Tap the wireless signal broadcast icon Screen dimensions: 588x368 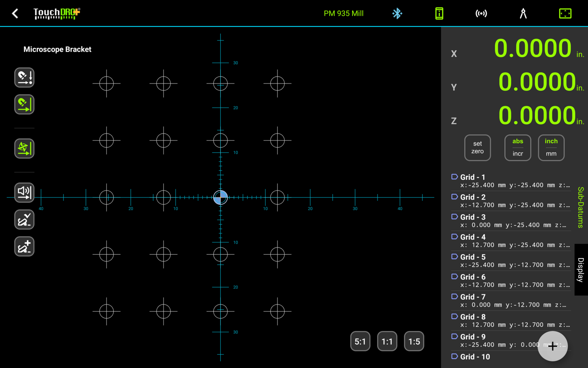click(x=481, y=14)
